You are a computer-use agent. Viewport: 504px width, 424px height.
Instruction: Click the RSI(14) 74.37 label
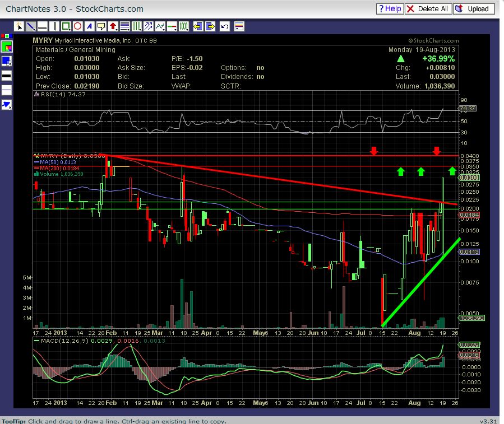click(63, 95)
